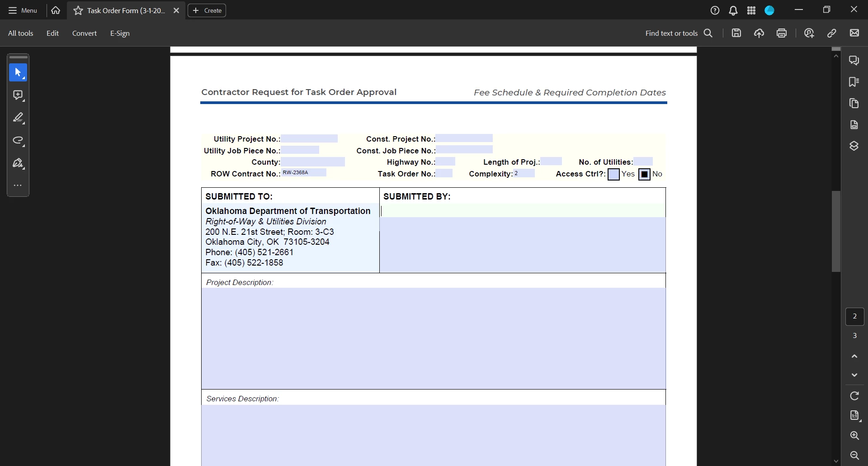Click the current page number 2 box
Viewport: 868px width, 466px height.
pyautogui.click(x=854, y=316)
